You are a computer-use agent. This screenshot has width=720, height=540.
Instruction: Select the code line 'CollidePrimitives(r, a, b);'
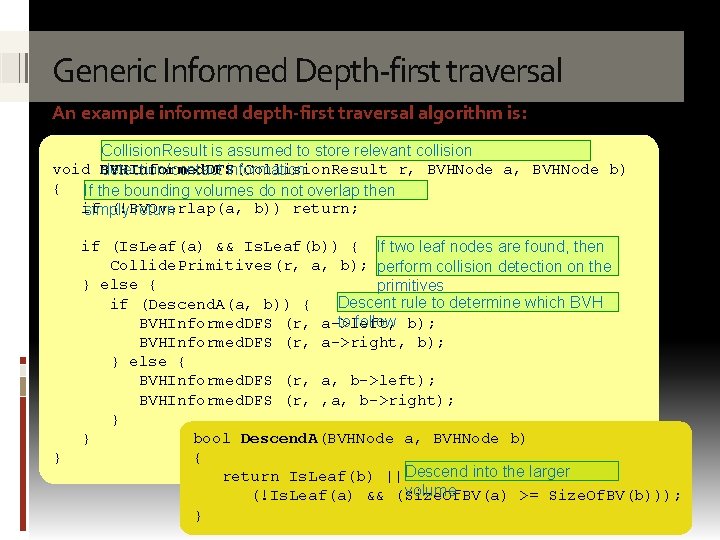(x=238, y=266)
